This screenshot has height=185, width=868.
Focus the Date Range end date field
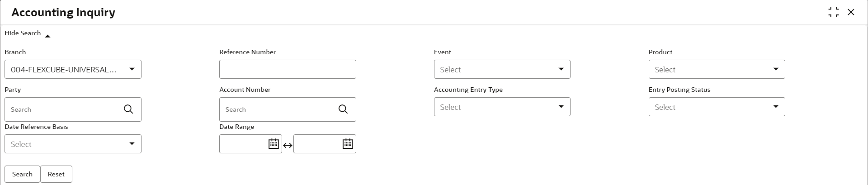[317, 144]
